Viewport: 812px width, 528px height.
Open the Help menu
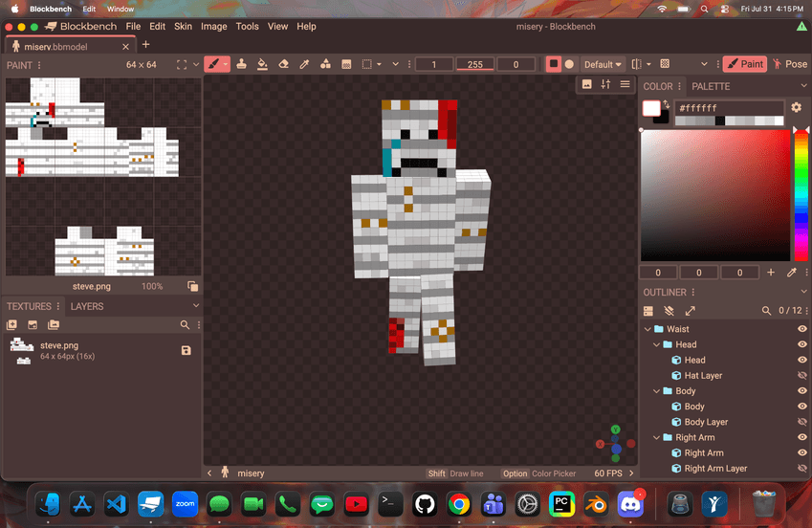click(306, 27)
